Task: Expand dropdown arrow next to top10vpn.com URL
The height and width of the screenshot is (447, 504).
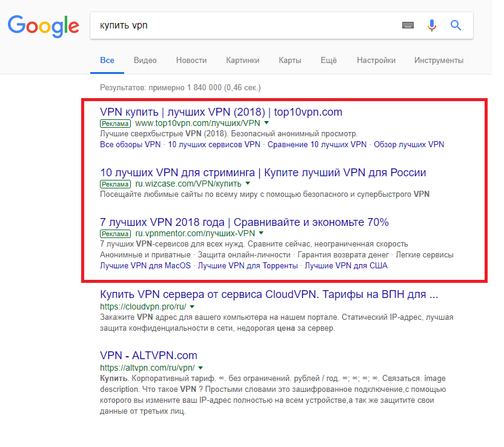Action: pos(267,123)
